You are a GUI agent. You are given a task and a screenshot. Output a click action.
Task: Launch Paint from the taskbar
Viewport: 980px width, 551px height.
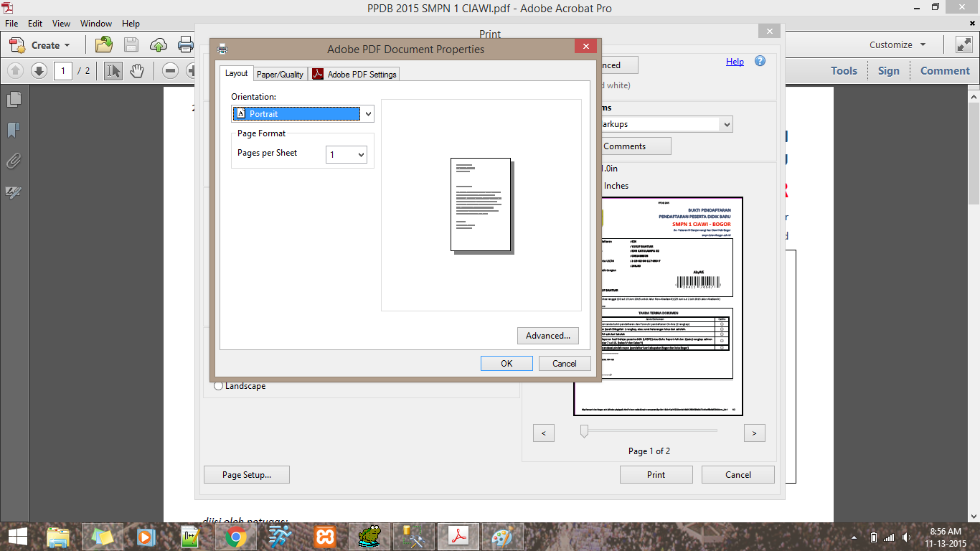pos(502,536)
